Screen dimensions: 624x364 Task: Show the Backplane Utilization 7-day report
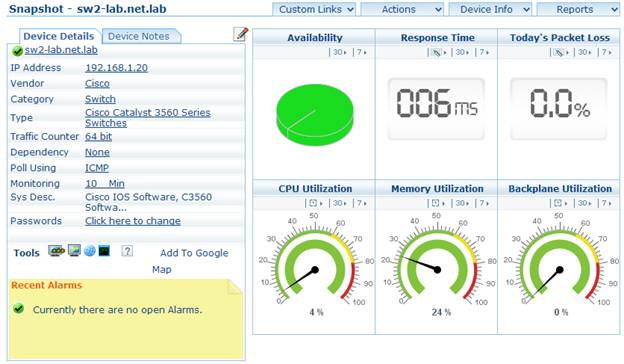[x=606, y=203]
